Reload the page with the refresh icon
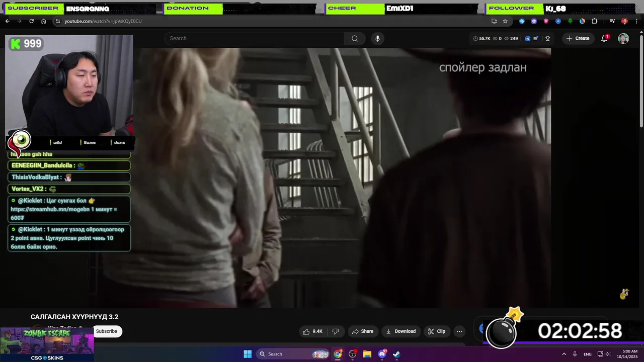 pos(31,21)
